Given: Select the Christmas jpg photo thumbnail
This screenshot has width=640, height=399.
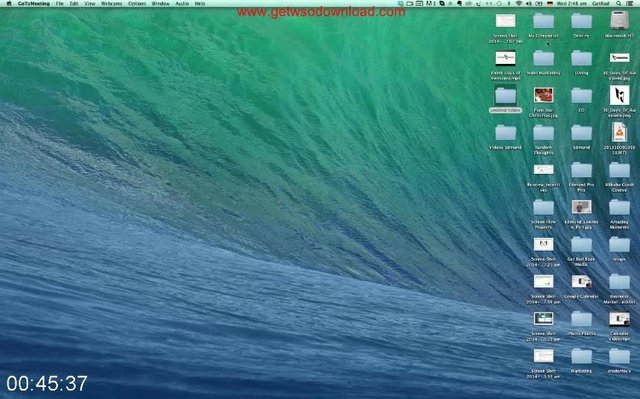Looking at the screenshot, I should (x=543, y=95).
